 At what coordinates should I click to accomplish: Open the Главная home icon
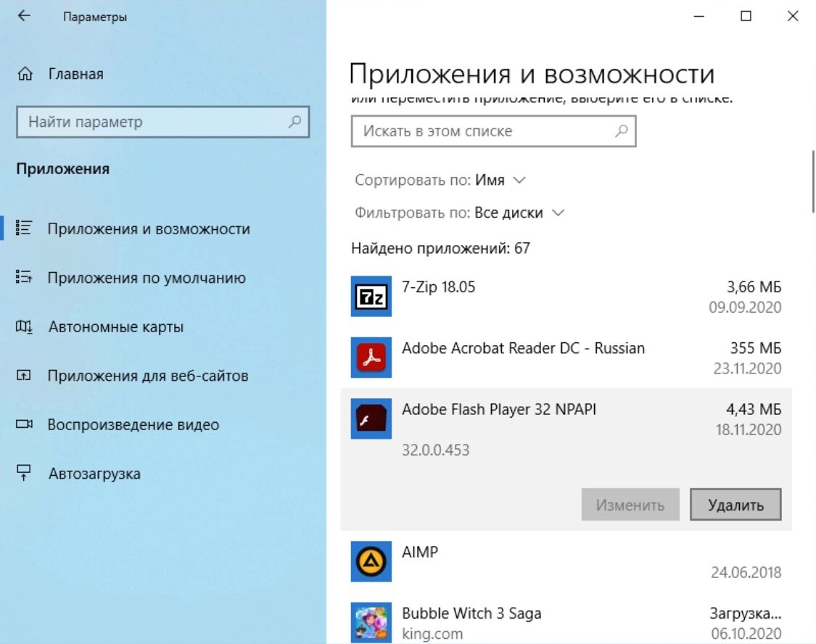coord(25,74)
